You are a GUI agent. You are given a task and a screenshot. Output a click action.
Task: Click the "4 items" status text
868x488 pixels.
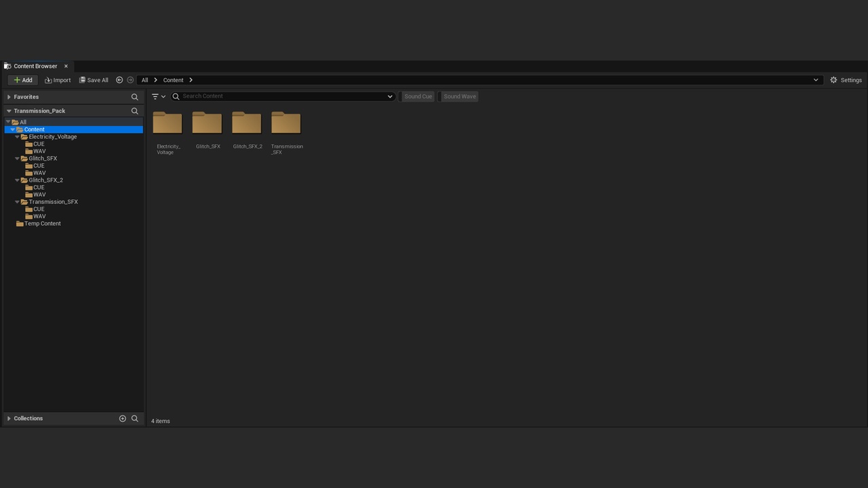pyautogui.click(x=161, y=421)
